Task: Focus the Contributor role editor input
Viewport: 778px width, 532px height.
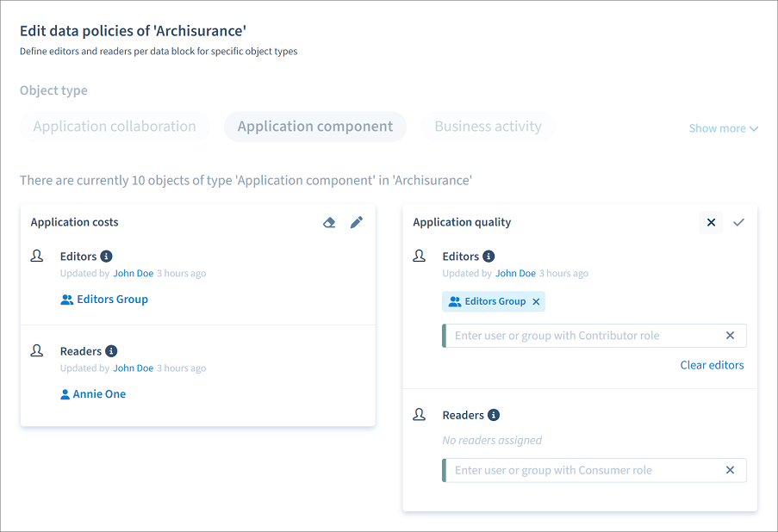Action: click(x=582, y=336)
